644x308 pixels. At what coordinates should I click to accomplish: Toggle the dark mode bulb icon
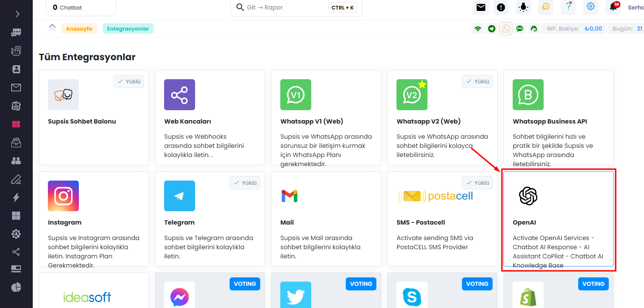(524, 7)
